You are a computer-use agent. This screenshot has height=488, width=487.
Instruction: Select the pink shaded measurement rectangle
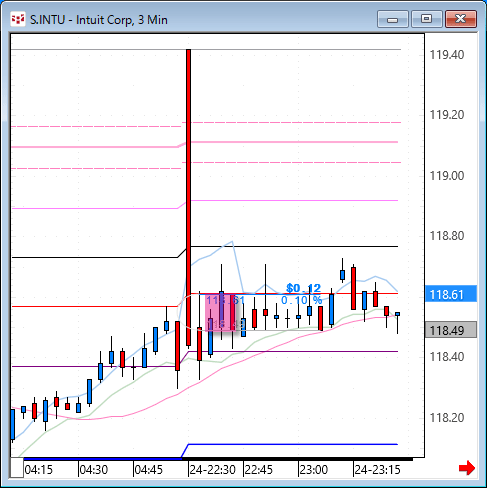click(220, 312)
